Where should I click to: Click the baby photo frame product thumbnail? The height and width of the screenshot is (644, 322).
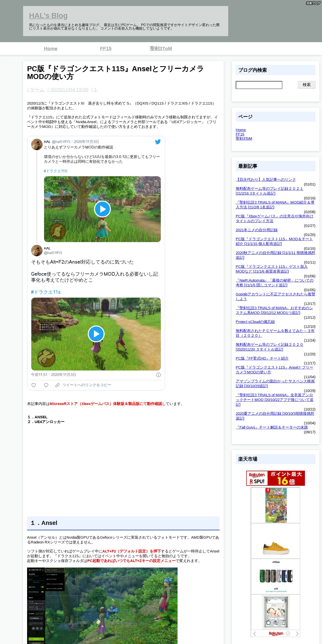click(x=276, y=612)
